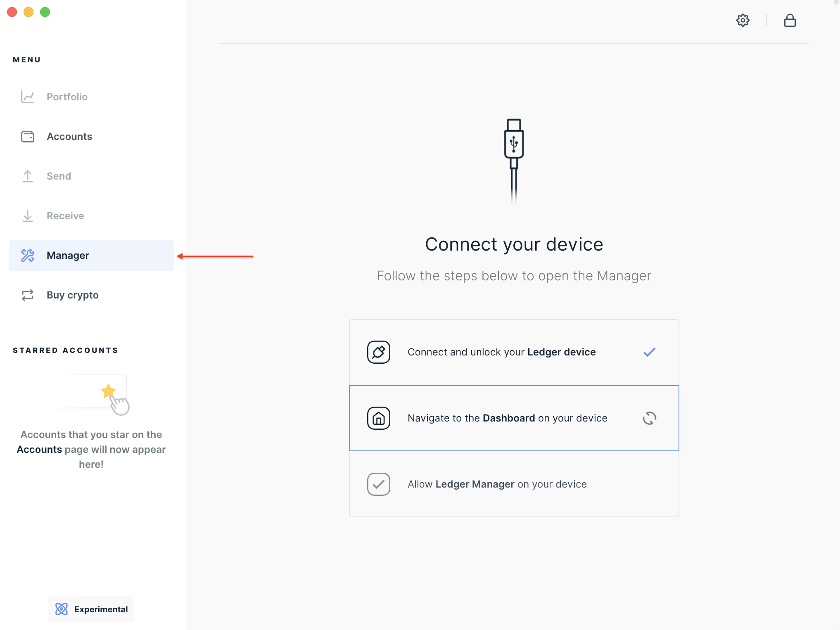The width and height of the screenshot is (840, 630).
Task: Click the spinning loader on the Dashboard step
Action: 649,418
